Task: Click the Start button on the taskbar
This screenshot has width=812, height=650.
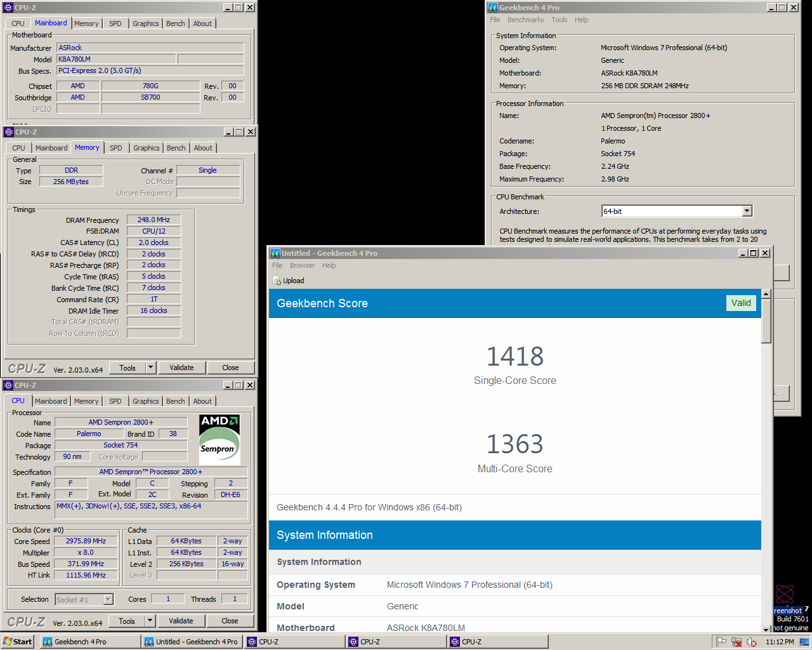Action: point(18,642)
